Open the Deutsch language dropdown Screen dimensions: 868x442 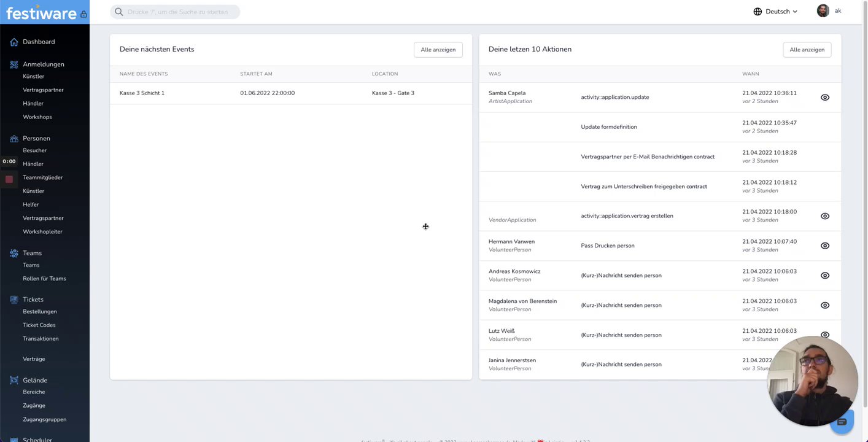pos(775,12)
